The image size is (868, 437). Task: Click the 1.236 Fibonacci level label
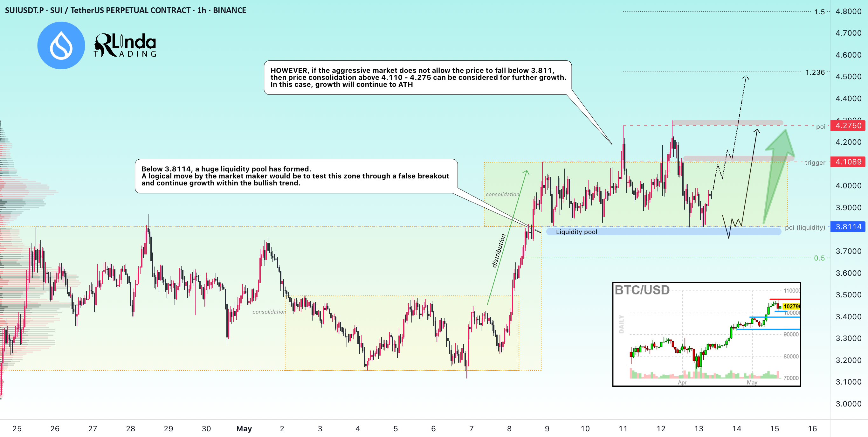tap(815, 72)
